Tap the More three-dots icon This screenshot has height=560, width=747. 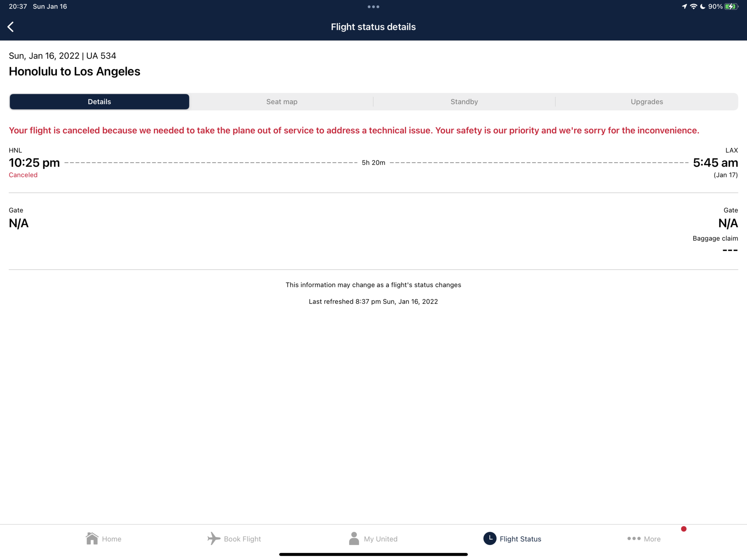(634, 538)
